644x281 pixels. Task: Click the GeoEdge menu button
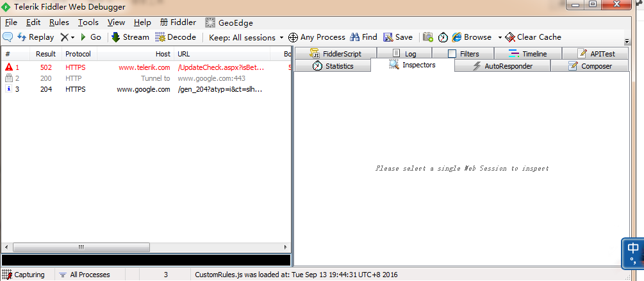230,22
